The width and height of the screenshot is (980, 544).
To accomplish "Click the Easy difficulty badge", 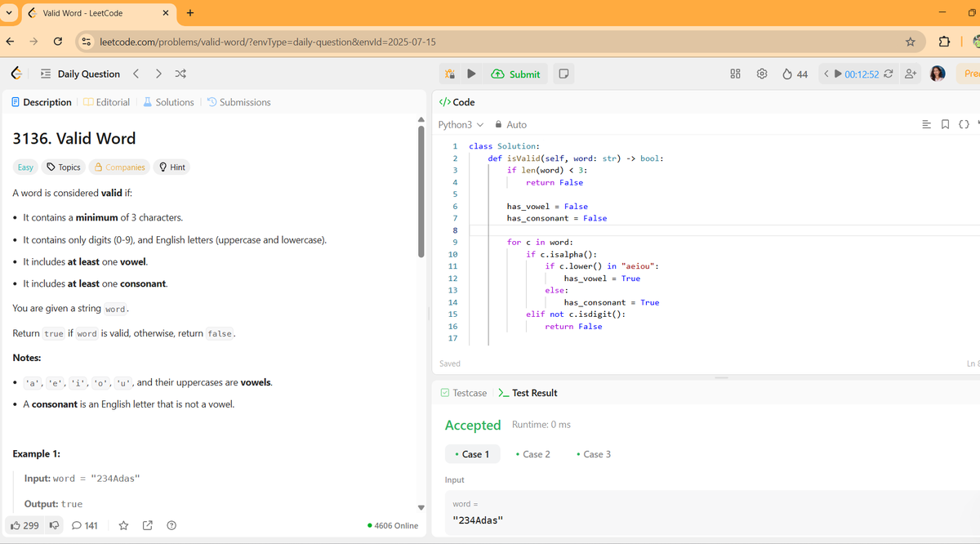I will point(25,167).
